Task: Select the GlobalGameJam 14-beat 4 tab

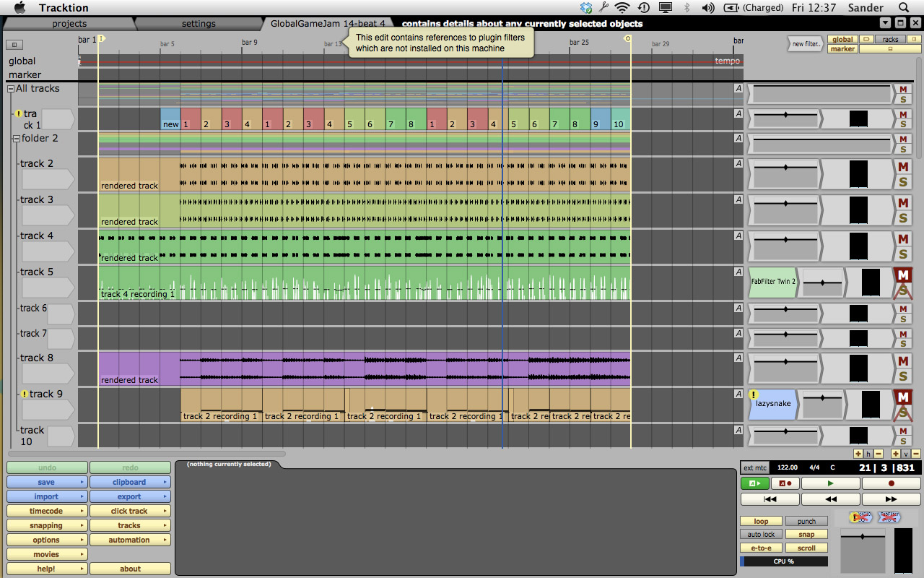Action: pyautogui.click(x=328, y=24)
